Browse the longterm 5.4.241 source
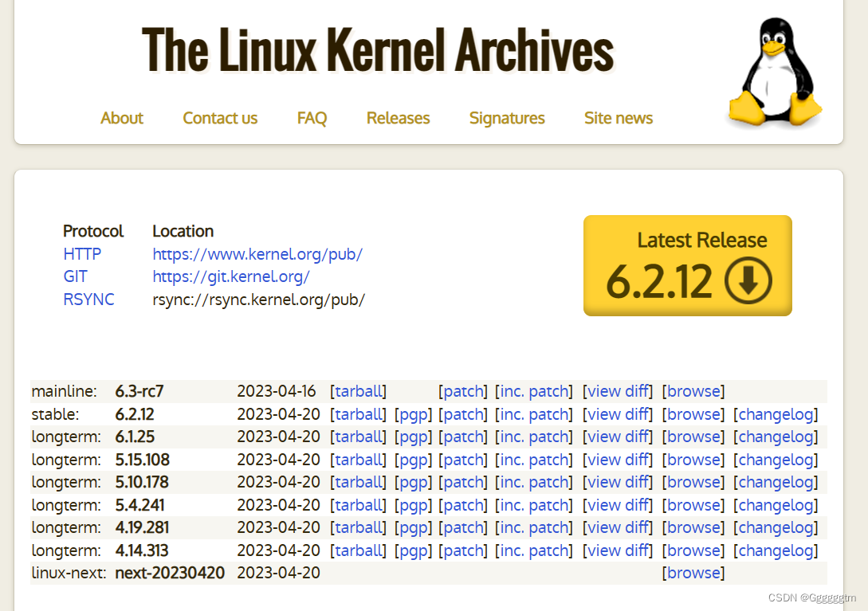 point(693,504)
